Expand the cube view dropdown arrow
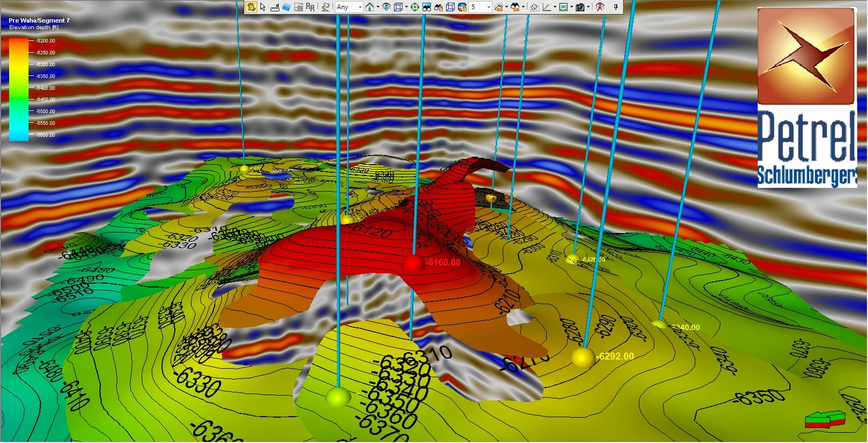 (406, 7)
